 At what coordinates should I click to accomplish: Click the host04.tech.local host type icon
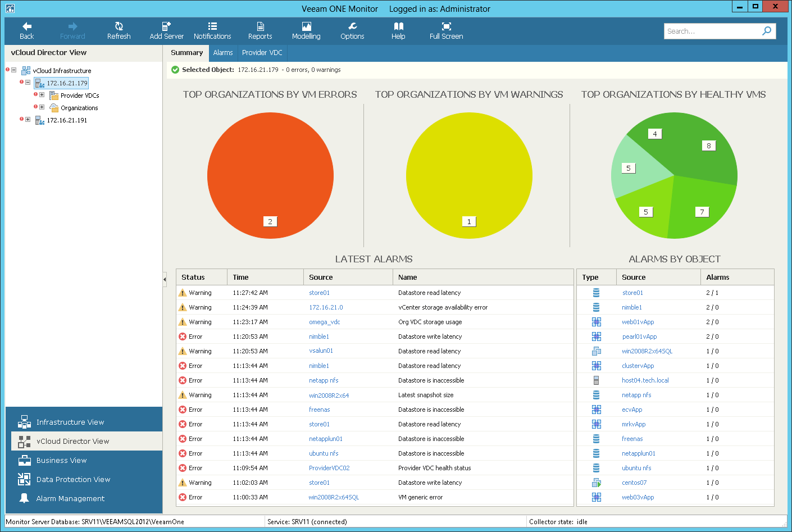click(x=596, y=380)
